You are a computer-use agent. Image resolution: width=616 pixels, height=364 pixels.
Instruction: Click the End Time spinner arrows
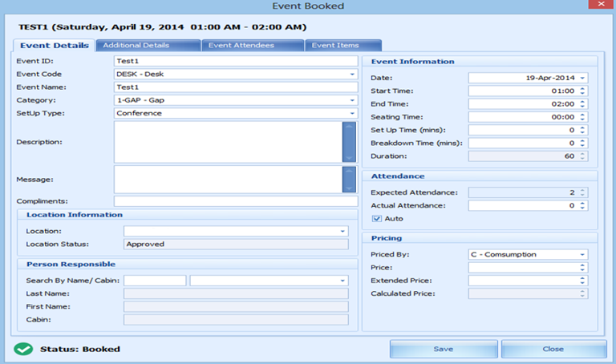(x=582, y=103)
